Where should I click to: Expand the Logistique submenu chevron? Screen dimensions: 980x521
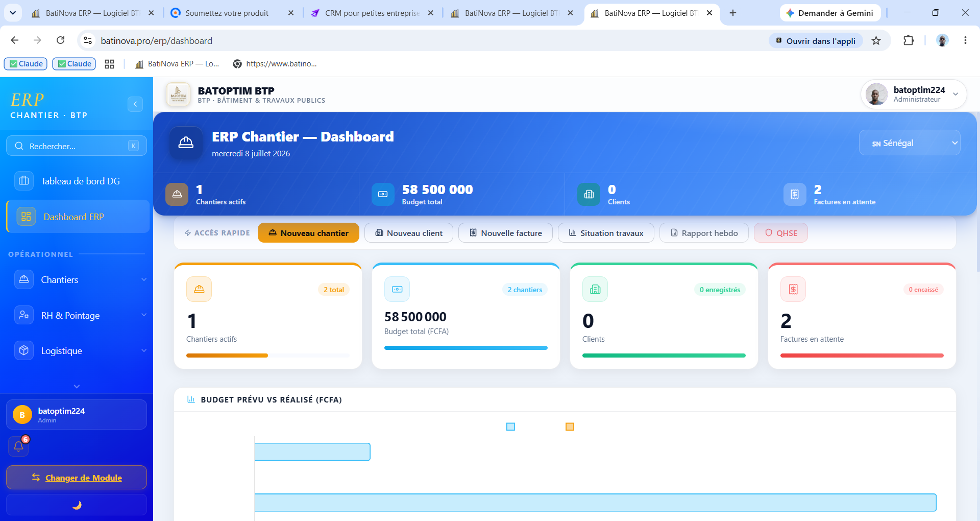(x=144, y=350)
